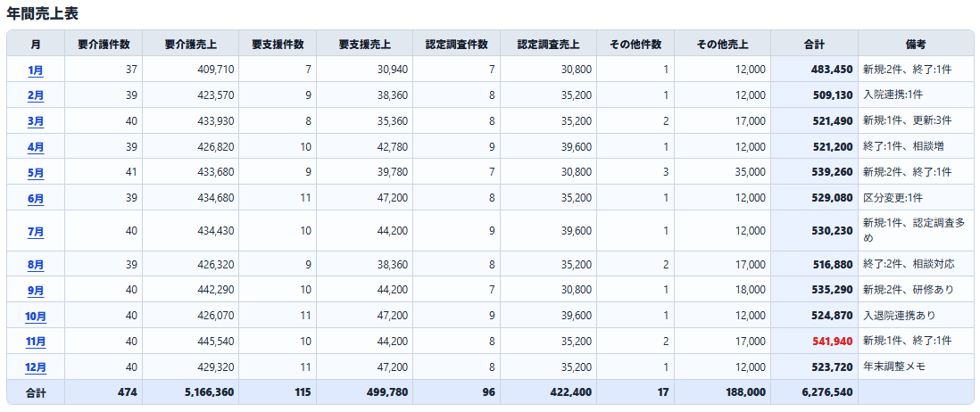Select the 524,870 total cell
The image size is (980, 412).
(814, 316)
